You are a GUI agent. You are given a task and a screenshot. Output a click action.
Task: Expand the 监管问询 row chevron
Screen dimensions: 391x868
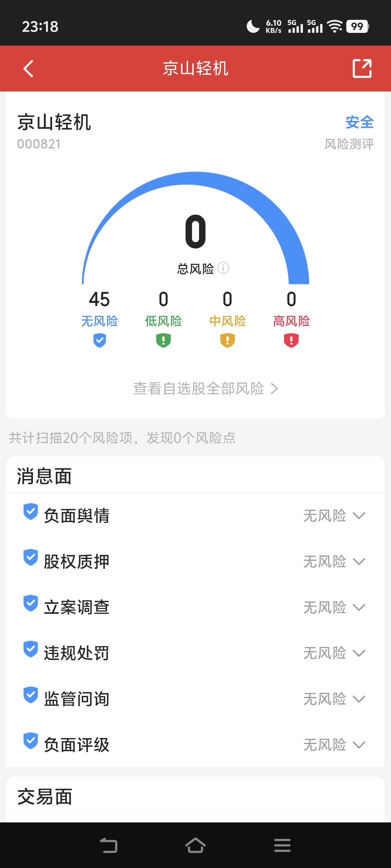pos(359,699)
